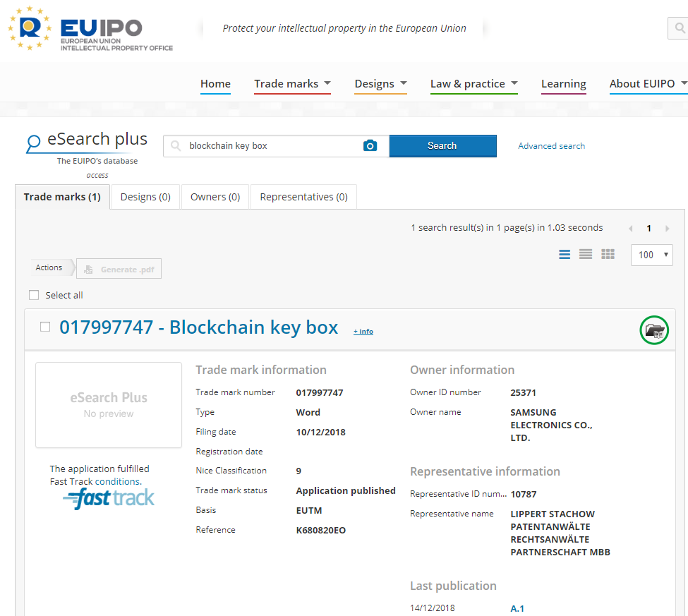Tick the Select all checkbox

tap(34, 295)
